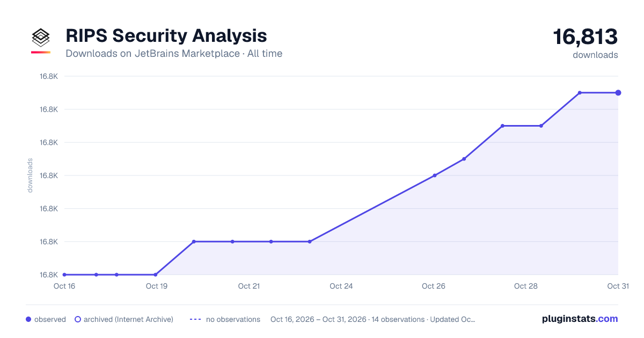Click the 'Oct 19' x-axis label
The height and width of the screenshot is (338, 644).
157,286
